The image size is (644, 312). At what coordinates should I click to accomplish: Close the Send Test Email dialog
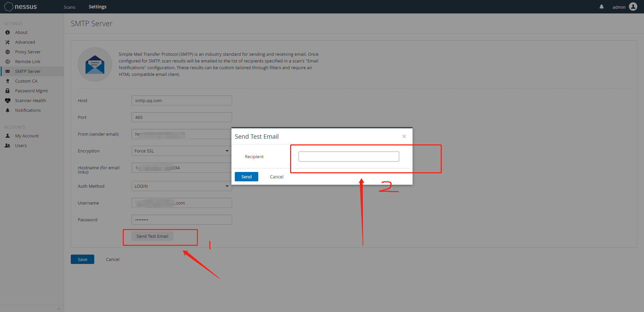tap(404, 136)
